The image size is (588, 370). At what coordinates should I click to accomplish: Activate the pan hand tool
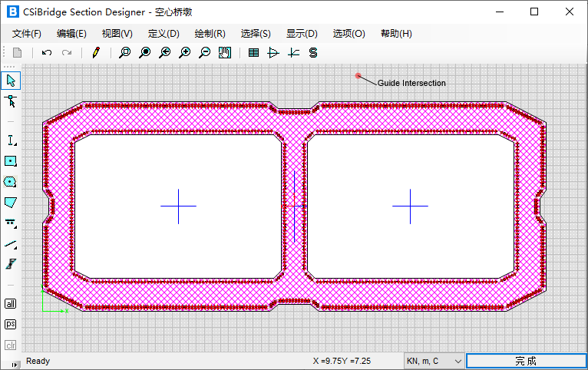(x=225, y=53)
